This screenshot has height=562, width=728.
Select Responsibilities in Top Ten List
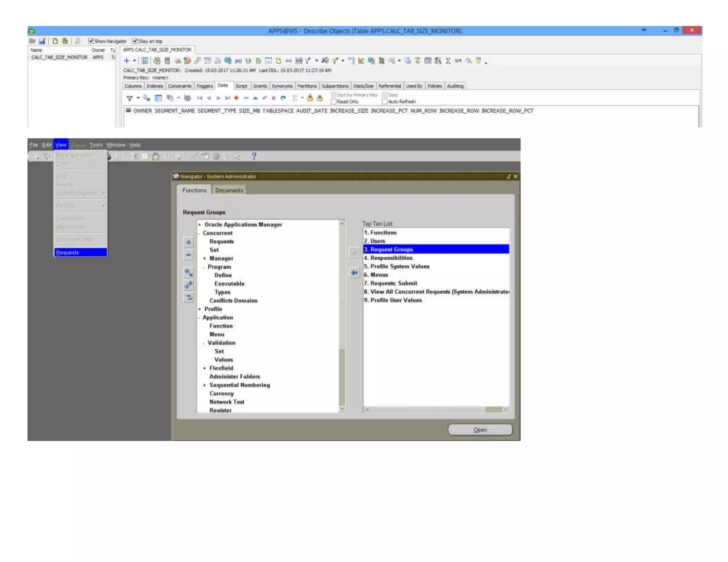click(x=391, y=258)
